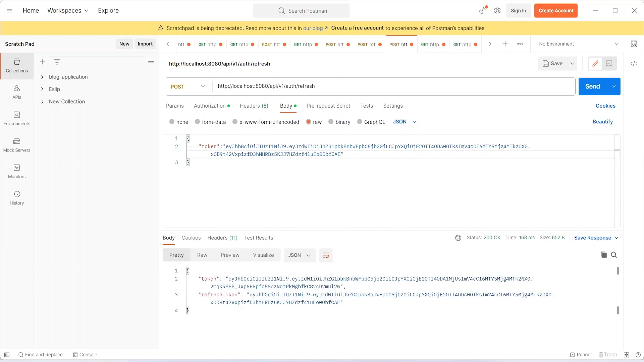Open APIs in the sidebar

click(x=17, y=92)
